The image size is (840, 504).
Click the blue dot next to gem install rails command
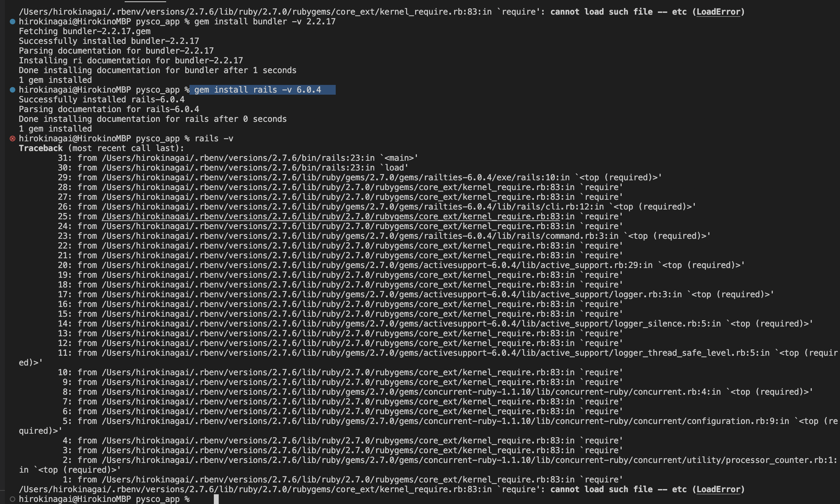[13, 89]
